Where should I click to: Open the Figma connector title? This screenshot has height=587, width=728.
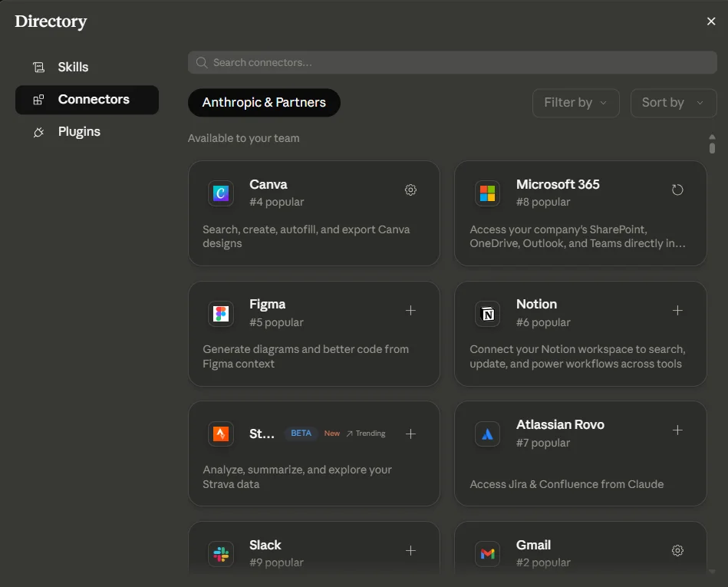coord(268,304)
